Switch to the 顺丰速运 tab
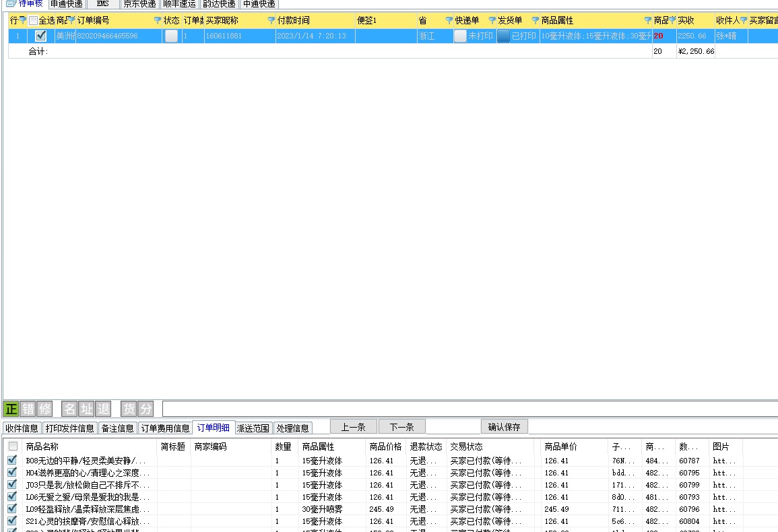This screenshot has height=532, width=778. click(179, 4)
